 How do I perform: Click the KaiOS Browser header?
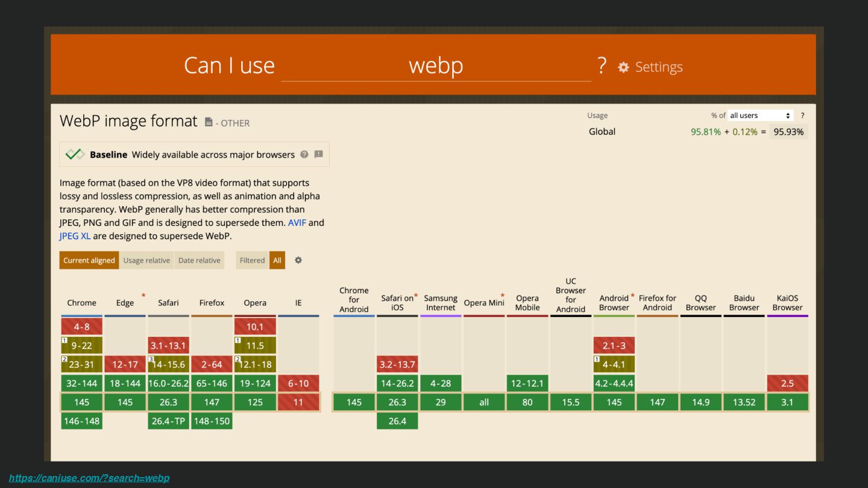[788, 302]
